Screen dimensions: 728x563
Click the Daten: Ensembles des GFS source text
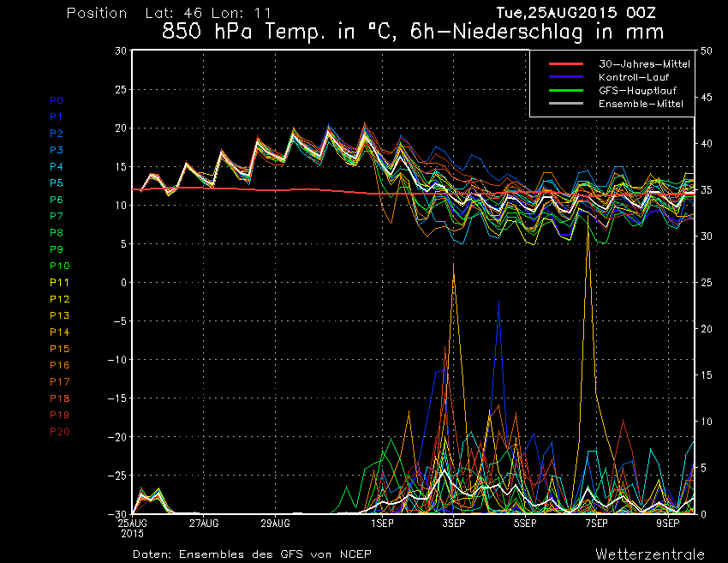point(252,554)
